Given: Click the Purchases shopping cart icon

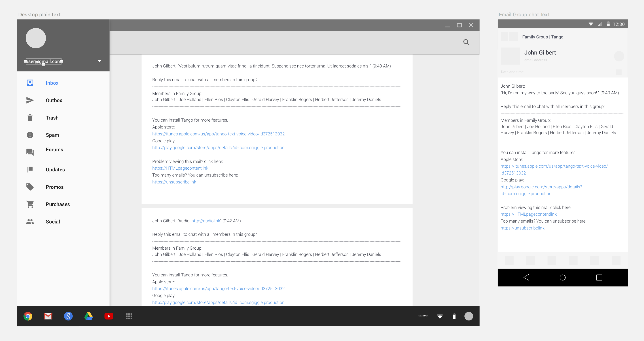Looking at the screenshot, I should (x=30, y=204).
